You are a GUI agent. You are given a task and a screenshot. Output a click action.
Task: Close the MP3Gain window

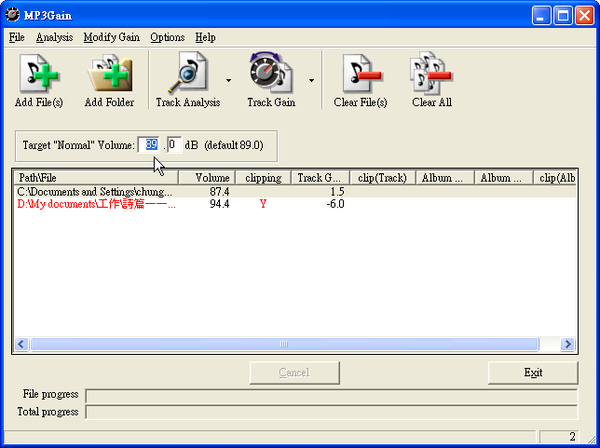pyautogui.click(x=585, y=16)
